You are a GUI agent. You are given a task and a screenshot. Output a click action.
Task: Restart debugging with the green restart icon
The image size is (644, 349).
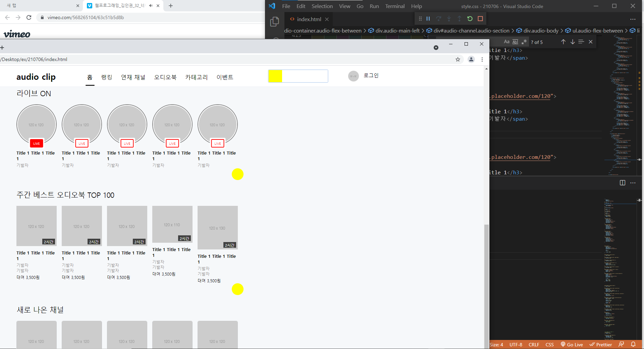point(470,19)
